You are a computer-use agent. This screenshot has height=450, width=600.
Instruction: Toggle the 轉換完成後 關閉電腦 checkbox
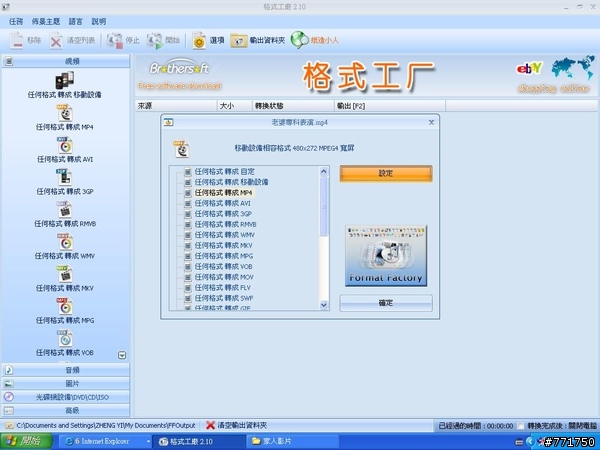click(x=520, y=426)
